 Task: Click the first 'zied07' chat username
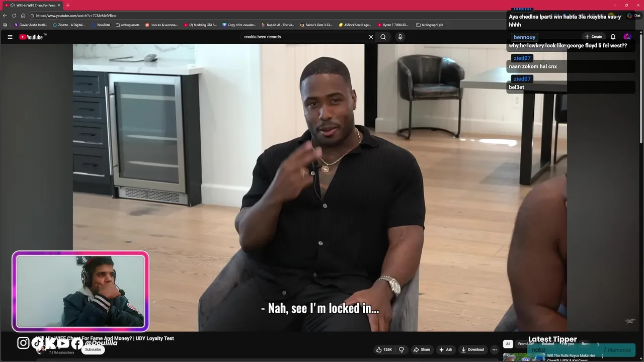pyautogui.click(x=522, y=58)
